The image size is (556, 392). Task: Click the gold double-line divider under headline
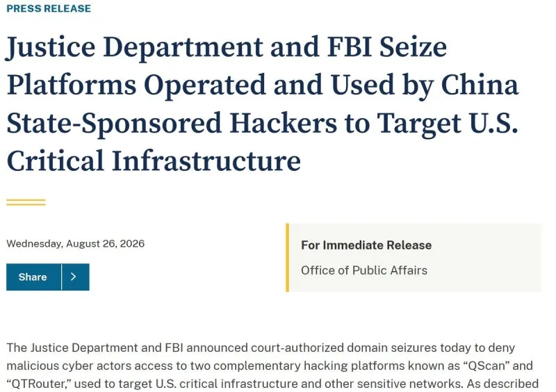(26, 202)
